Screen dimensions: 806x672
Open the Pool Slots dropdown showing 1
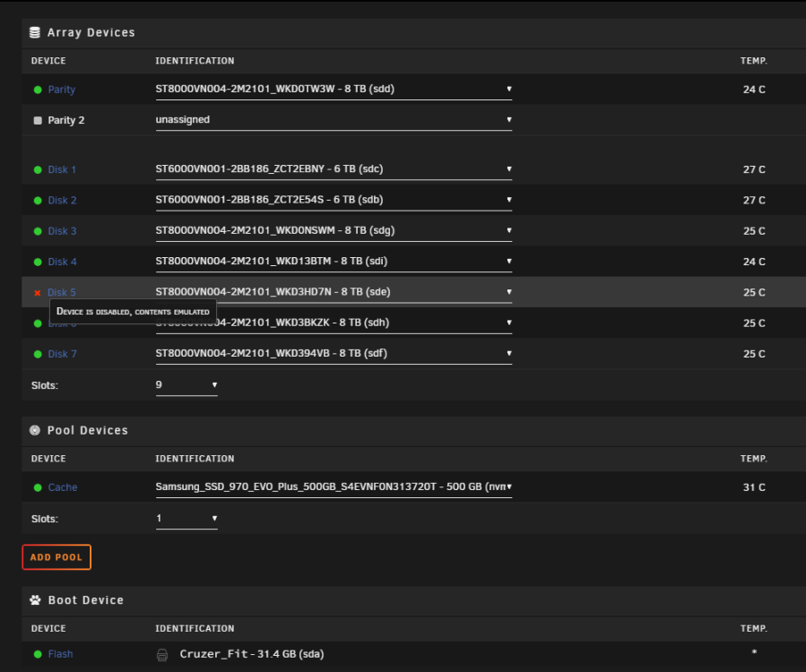tap(186, 519)
